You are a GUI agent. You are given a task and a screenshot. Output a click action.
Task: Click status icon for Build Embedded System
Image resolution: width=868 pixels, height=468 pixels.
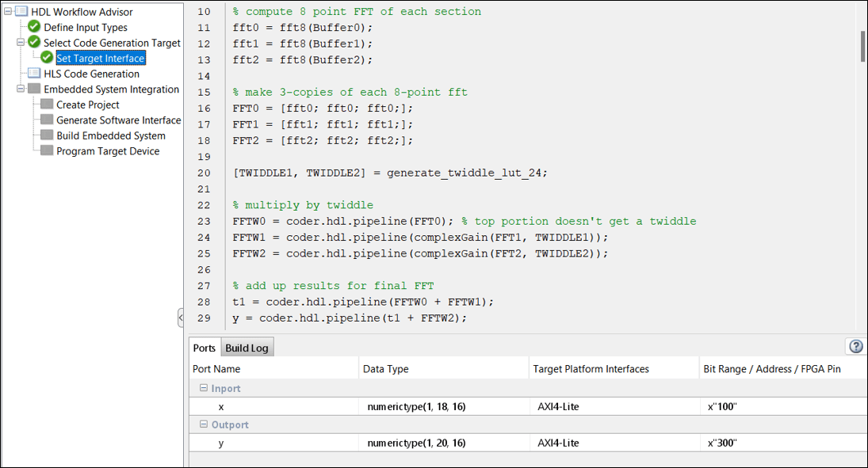click(x=45, y=135)
